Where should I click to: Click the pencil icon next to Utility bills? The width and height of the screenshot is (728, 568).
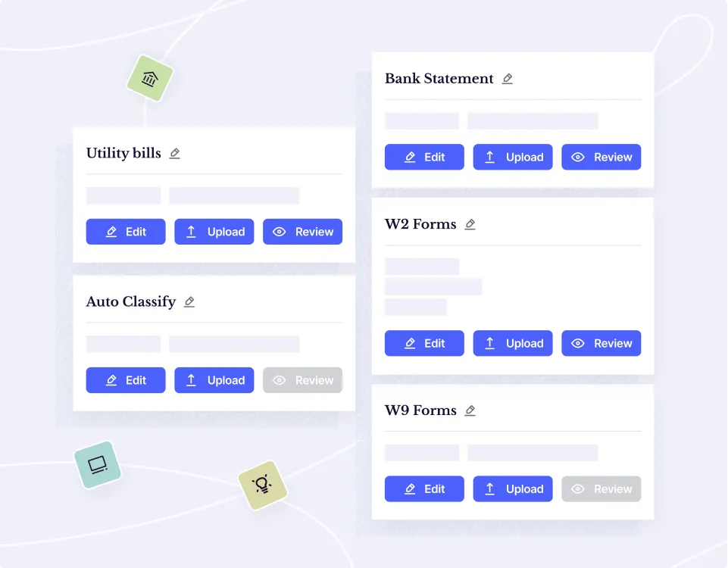(175, 154)
